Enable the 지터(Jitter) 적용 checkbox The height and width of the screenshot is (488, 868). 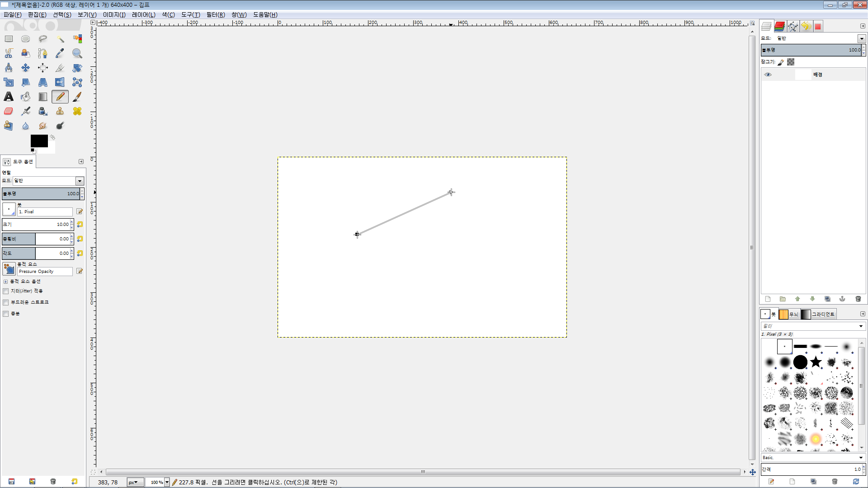coord(6,291)
